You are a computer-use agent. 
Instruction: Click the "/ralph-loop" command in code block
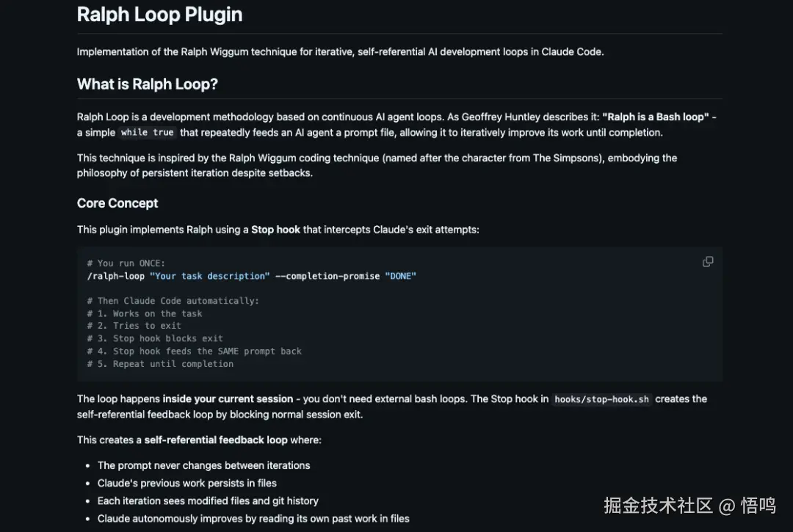pos(116,276)
